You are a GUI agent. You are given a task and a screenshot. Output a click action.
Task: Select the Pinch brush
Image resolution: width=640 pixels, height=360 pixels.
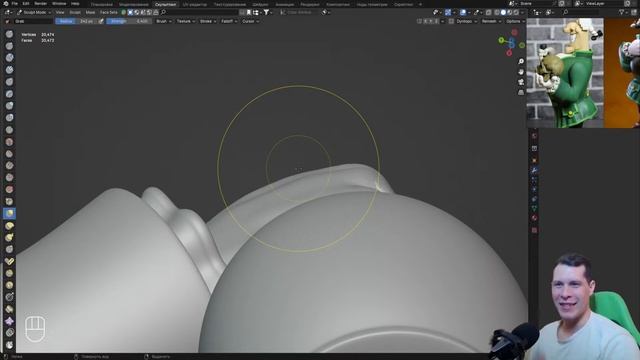coord(9,201)
